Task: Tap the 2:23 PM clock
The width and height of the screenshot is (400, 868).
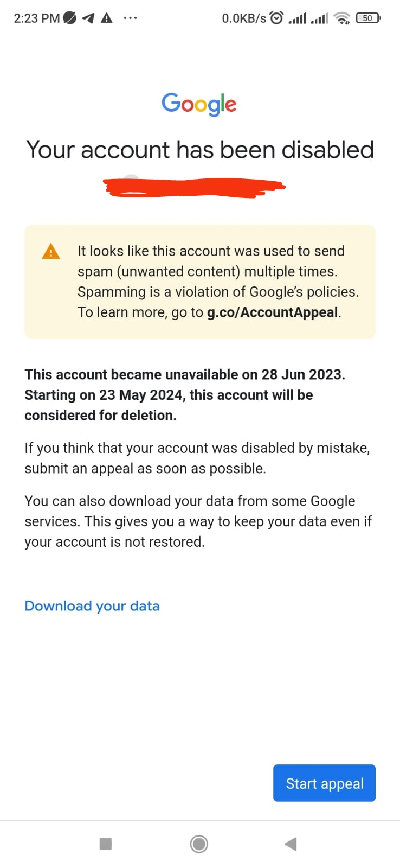Action: (x=36, y=18)
